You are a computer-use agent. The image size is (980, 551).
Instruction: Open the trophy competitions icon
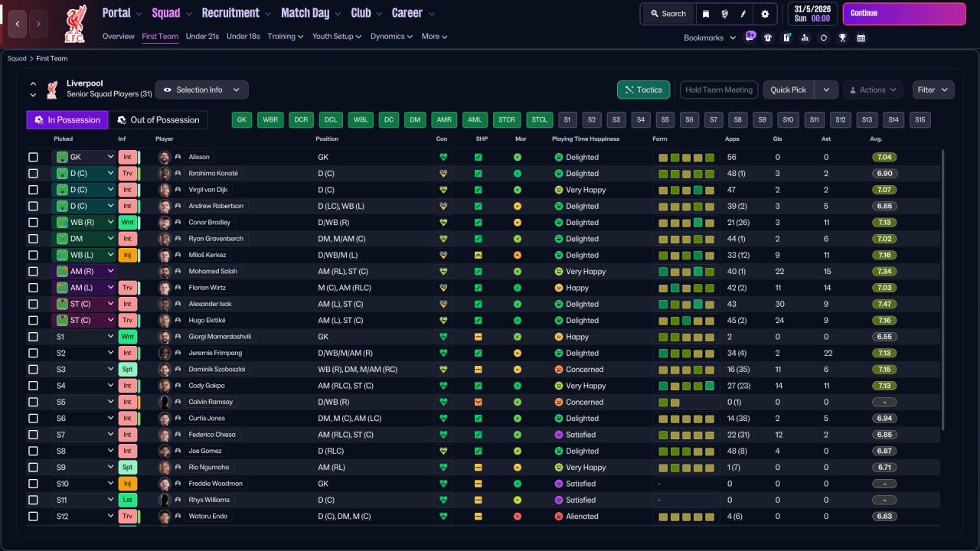[842, 37]
